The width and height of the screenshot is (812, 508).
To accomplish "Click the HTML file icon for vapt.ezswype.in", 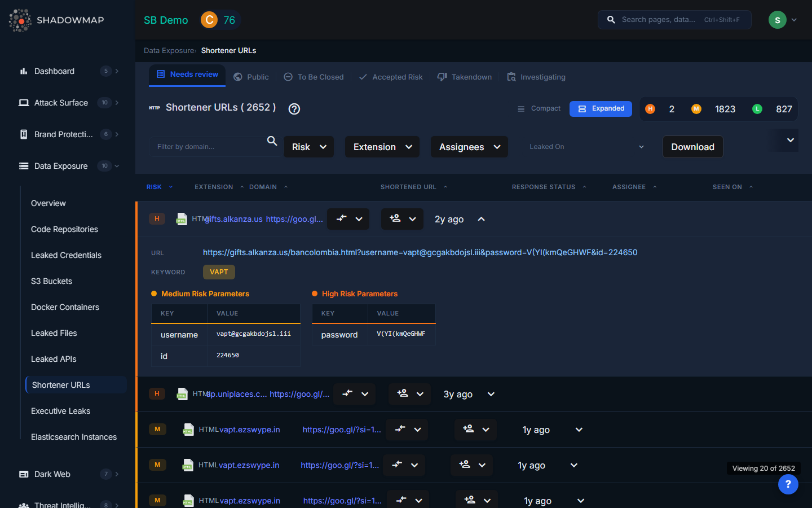I will pos(188,430).
